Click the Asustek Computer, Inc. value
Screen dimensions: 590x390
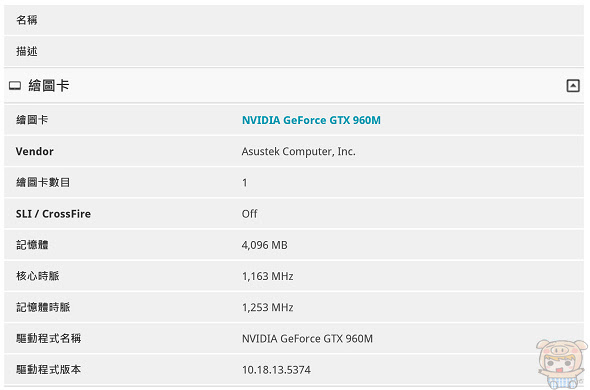click(298, 151)
